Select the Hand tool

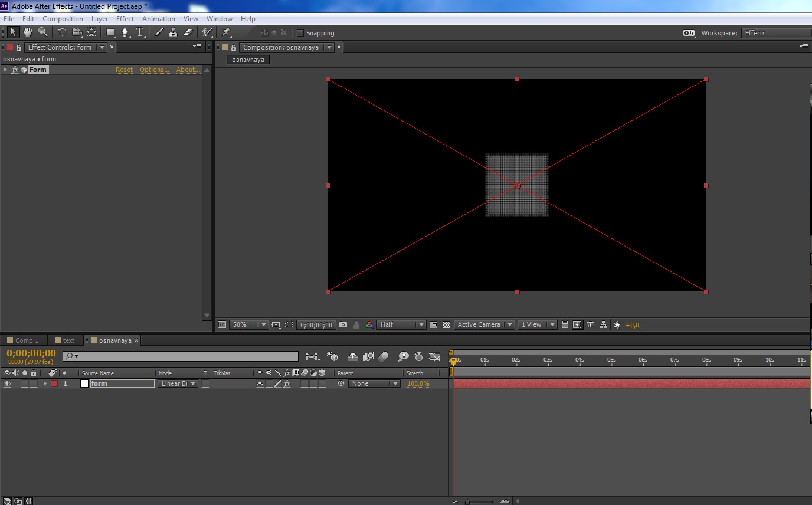point(28,32)
